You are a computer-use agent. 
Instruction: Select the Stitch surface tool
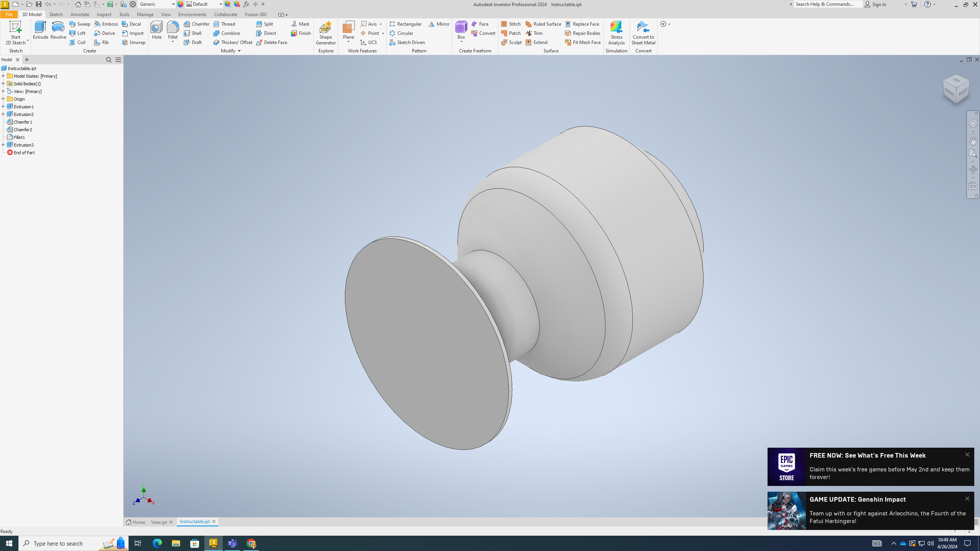[511, 24]
